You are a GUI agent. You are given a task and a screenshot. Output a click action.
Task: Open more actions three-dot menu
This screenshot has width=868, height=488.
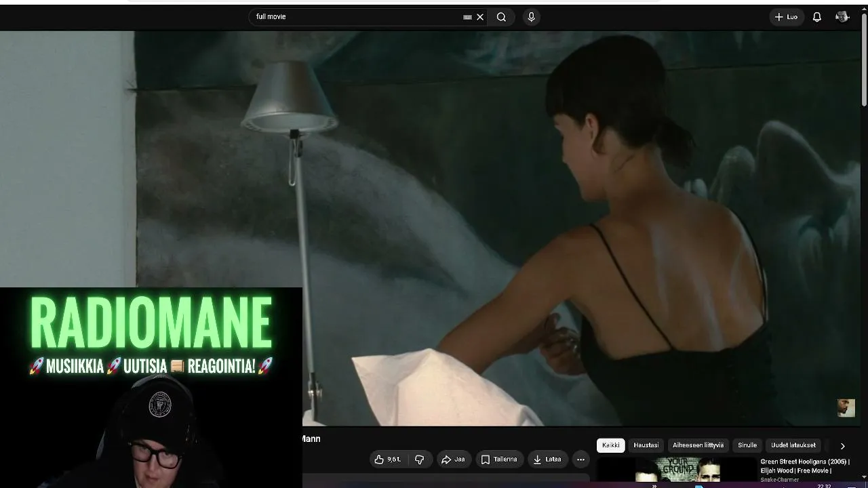[580, 460]
